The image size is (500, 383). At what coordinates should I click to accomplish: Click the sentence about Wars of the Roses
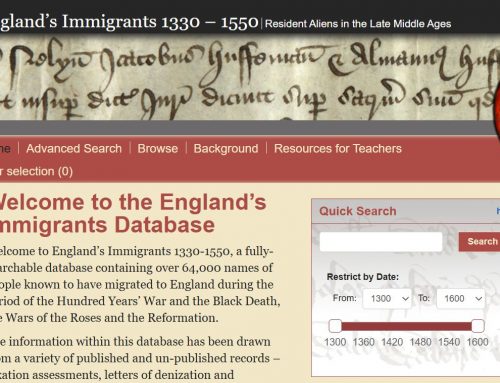tap(109, 318)
